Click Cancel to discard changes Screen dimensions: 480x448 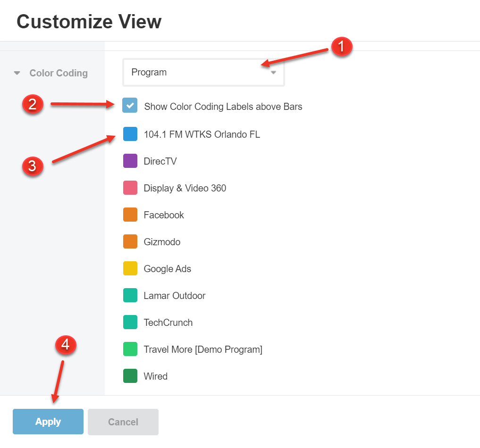123,422
